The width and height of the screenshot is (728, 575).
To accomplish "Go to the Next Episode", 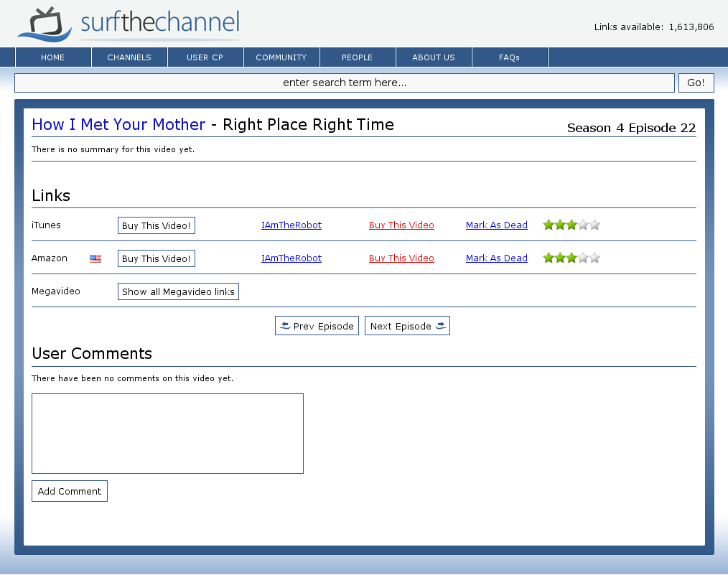I will 408,326.
